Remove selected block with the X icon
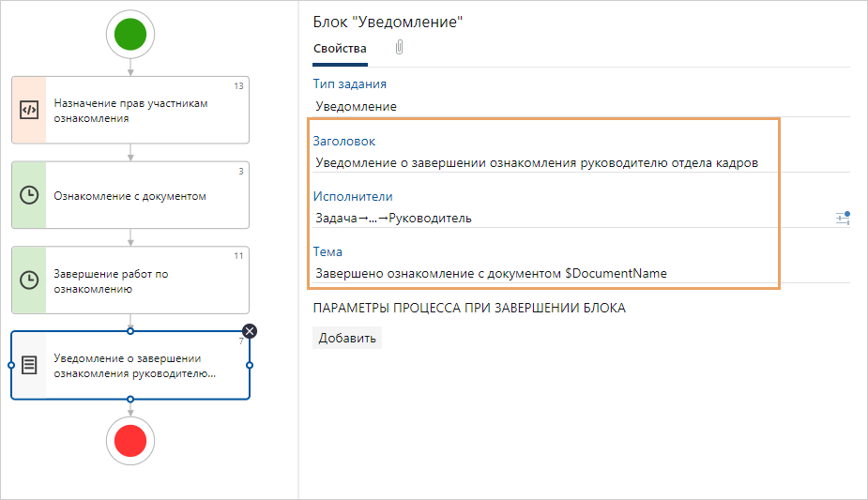The width and height of the screenshot is (868, 500). pyautogui.click(x=250, y=331)
